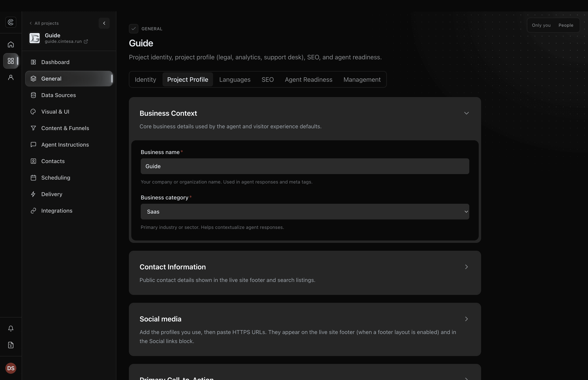Click the Integrations link chain icon
The image size is (588, 380).
coord(33,211)
